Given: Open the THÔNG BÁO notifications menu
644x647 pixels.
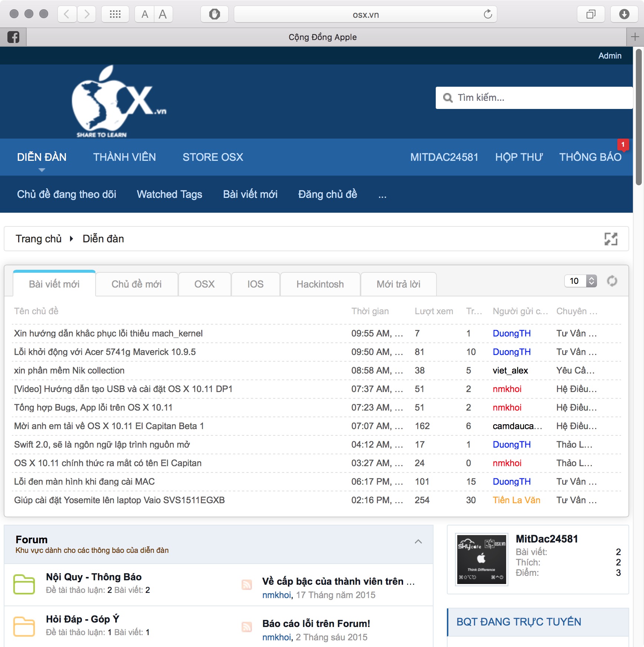Looking at the screenshot, I should (x=590, y=157).
